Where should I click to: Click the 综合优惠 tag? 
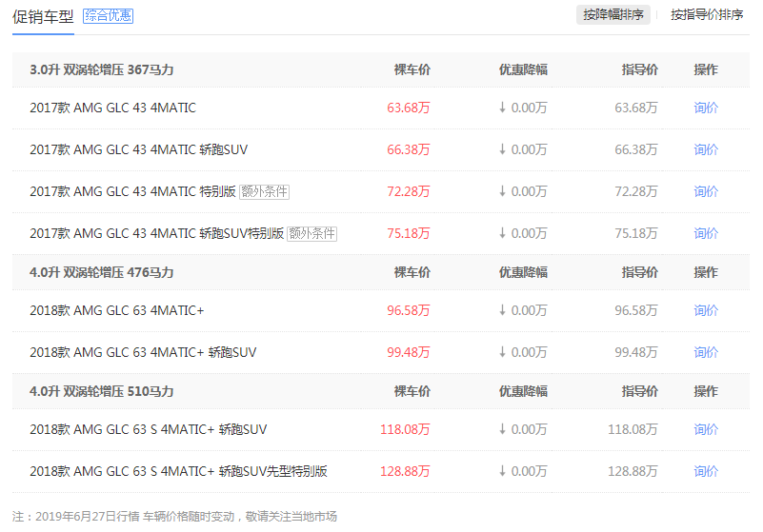pyautogui.click(x=108, y=16)
